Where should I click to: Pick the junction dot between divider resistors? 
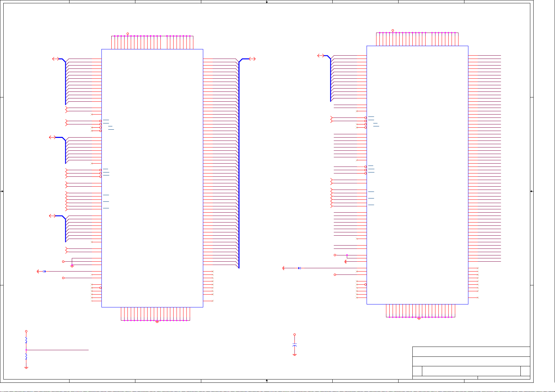click(x=26, y=350)
